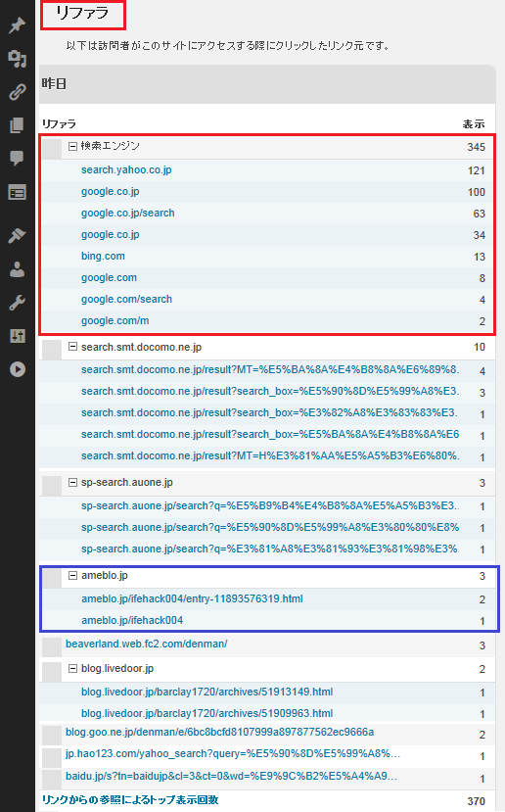Select the blog.livedoor.jp group label
The image size is (505, 812).
click(x=117, y=669)
